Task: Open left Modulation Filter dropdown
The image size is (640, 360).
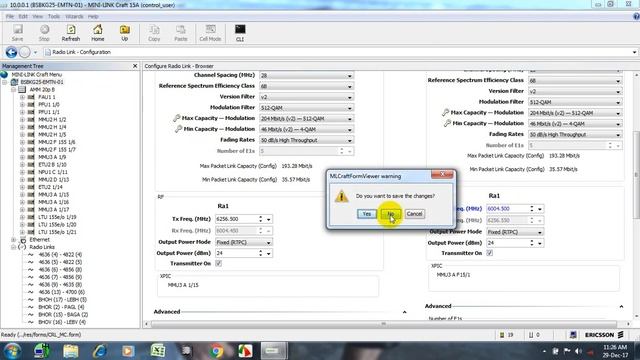Action: click(306, 108)
